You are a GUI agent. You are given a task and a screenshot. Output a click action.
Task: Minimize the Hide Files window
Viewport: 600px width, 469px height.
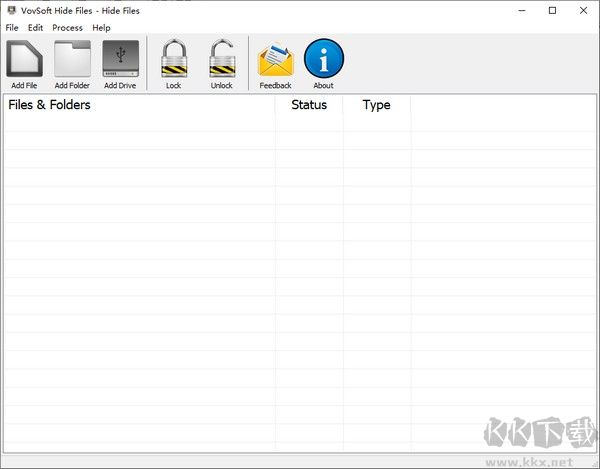coord(522,11)
